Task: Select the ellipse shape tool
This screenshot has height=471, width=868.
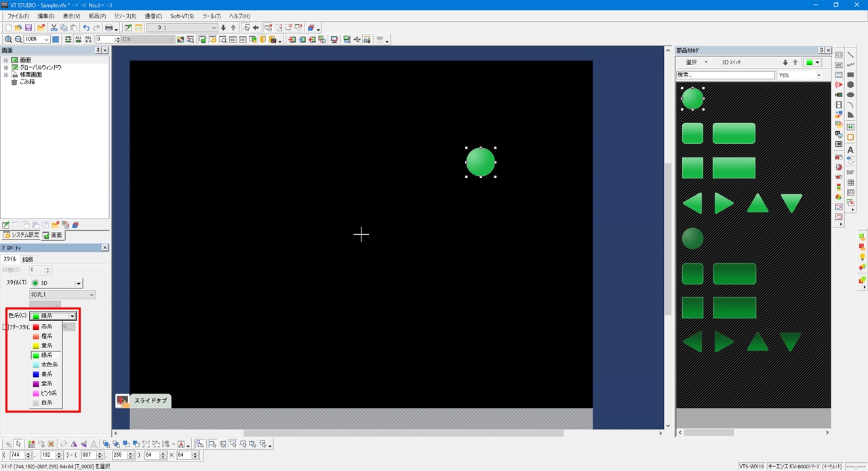Action: point(850,95)
